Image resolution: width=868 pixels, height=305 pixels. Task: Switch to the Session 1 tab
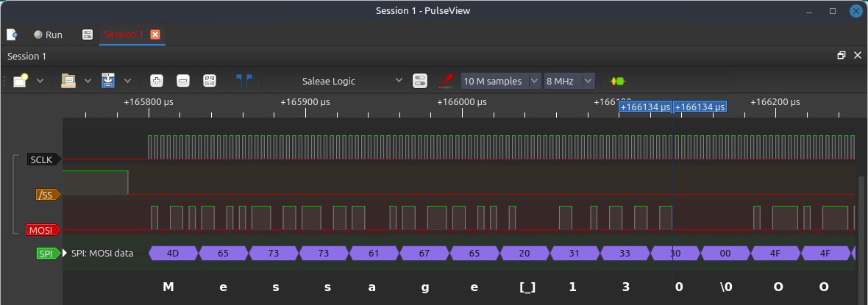click(123, 35)
